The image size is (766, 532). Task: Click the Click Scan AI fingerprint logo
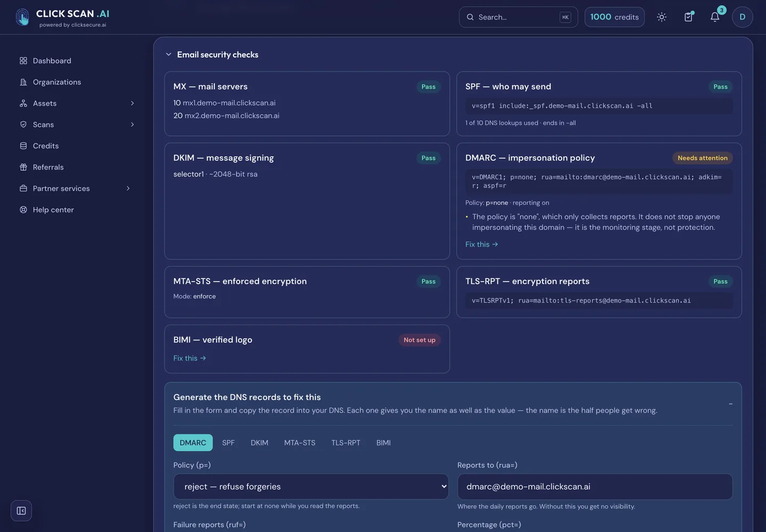(x=22, y=17)
